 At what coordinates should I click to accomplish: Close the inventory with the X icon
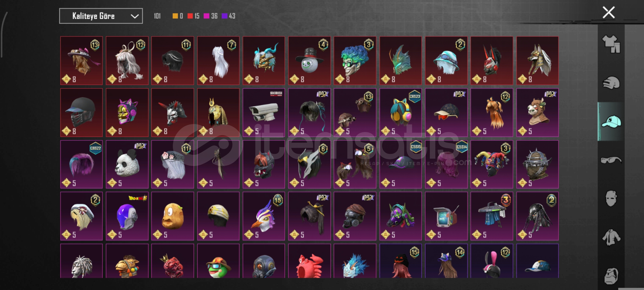[x=609, y=12]
